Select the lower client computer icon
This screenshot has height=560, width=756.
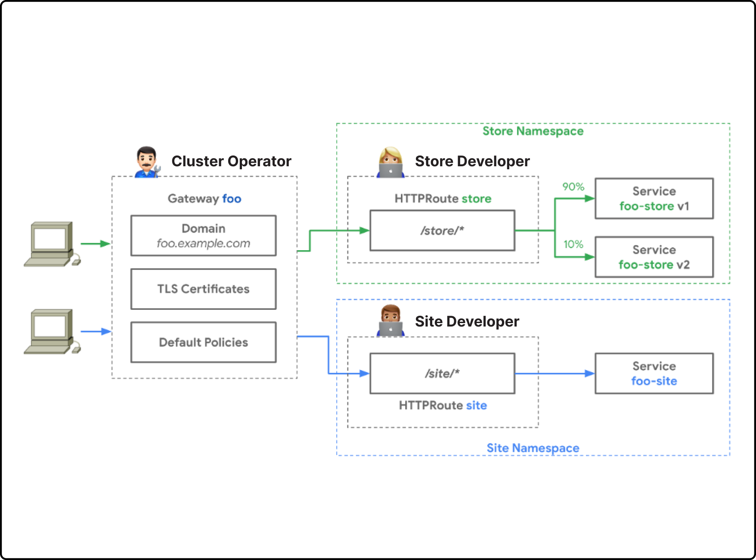pos(52,332)
